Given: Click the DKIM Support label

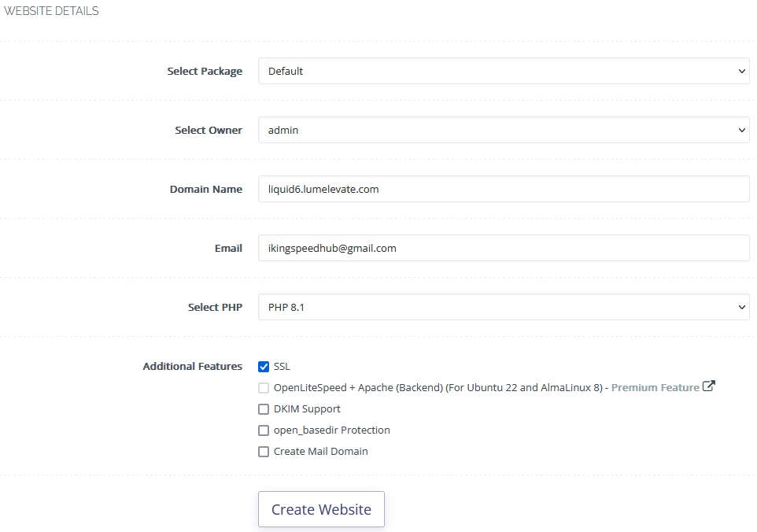Looking at the screenshot, I should [307, 409].
